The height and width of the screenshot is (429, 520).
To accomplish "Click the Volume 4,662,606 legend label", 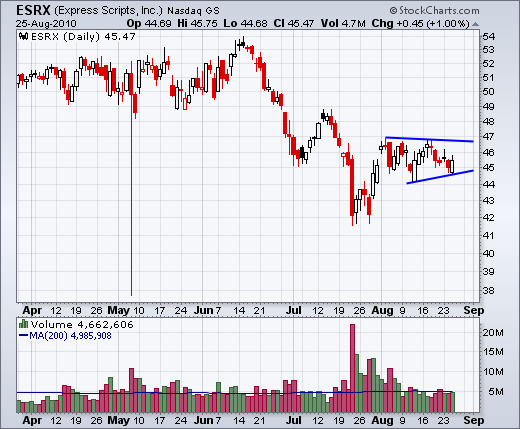I will click(82, 324).
